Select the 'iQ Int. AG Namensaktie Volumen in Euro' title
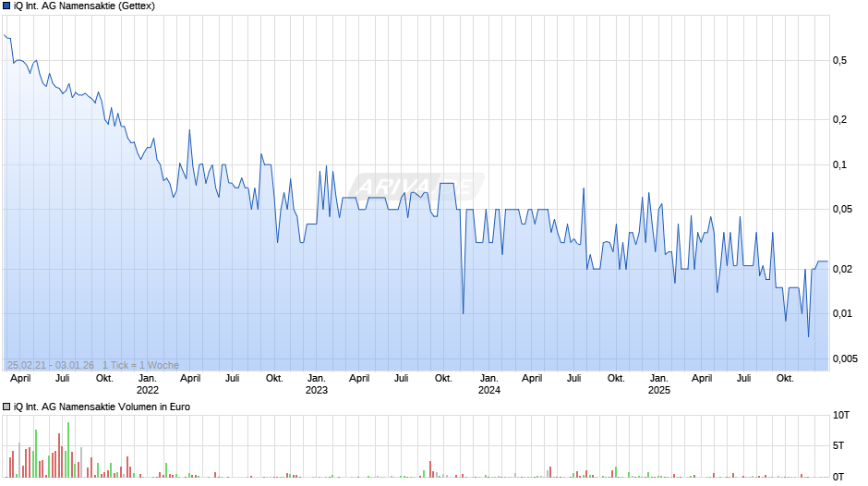The width and height of the screenshot is (868, 486). pos(102,407)
